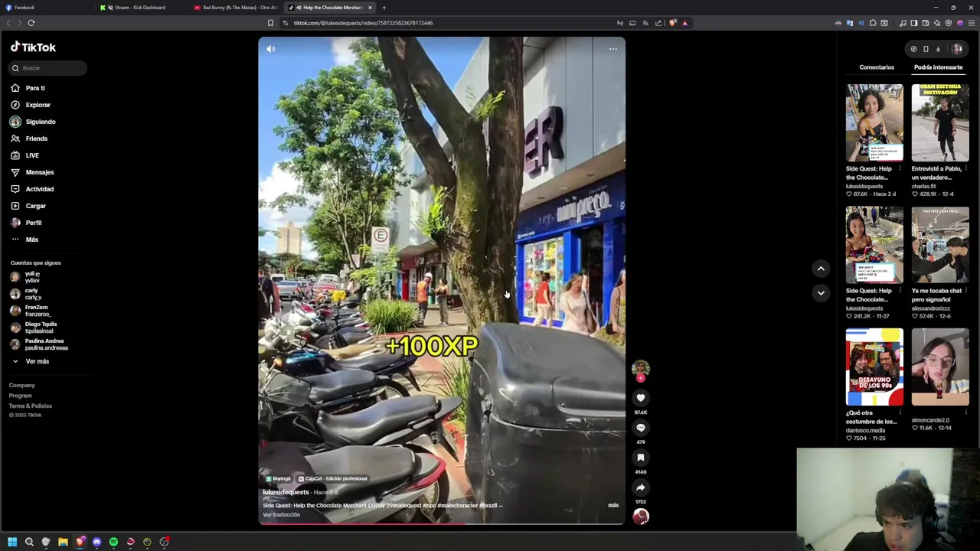Click the TikTok logo
The image size is (980, 551).
pos(33,47)
